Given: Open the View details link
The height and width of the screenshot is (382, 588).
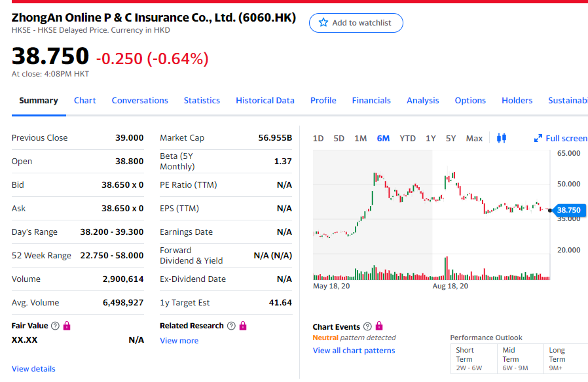Looking at the screenshot, I should pyautogui.click(x=33, y=369).
